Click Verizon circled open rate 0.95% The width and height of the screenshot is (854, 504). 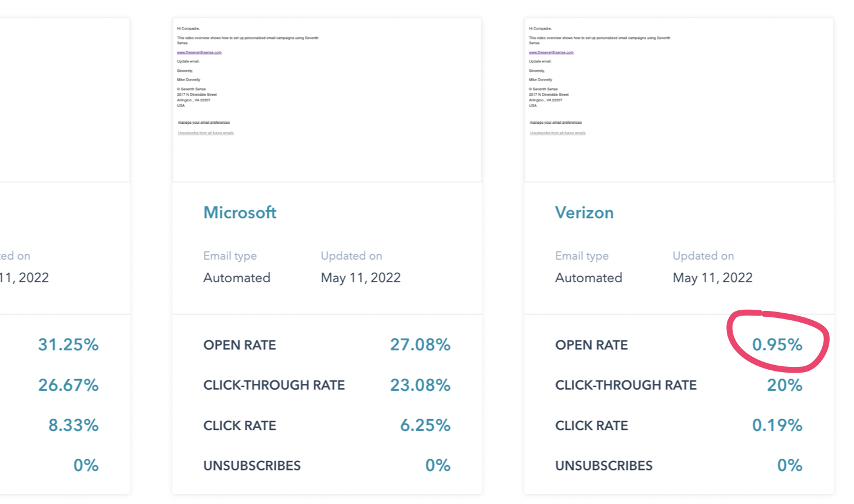click(x=777, y=345)
